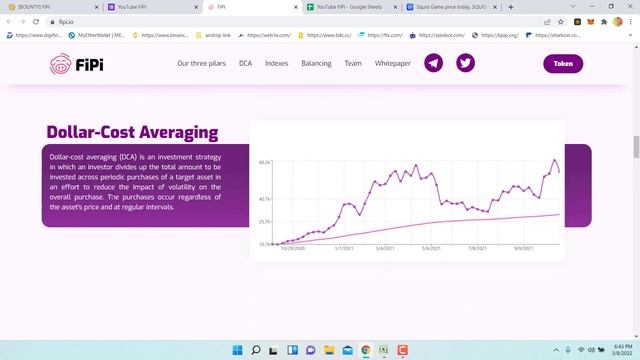
Task: Open the web.hi.com bookmark
Action: tap(264, 36)
